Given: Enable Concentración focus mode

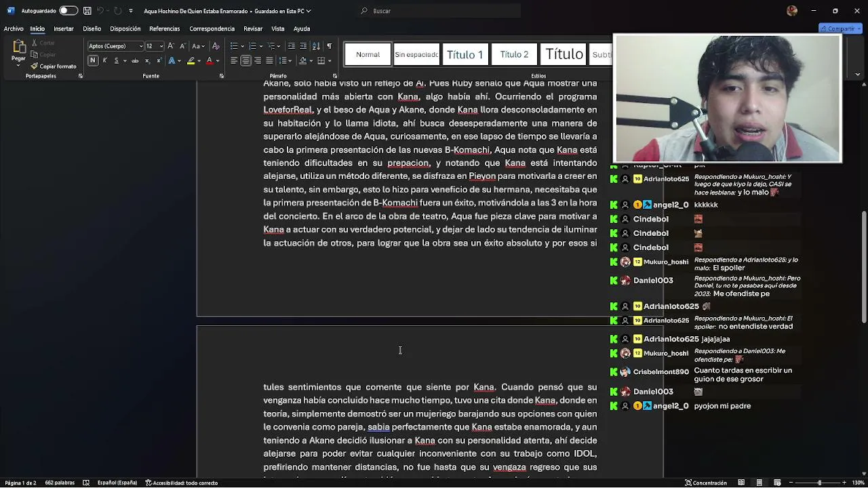Looking at the screenshot, I should click(x=706, y=483).
